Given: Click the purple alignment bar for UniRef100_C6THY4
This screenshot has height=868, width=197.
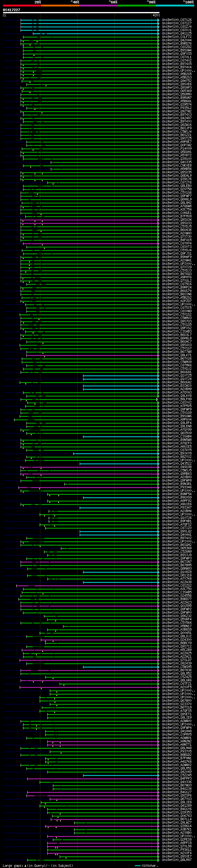Looking at the screenshot, I should (91, 244).
